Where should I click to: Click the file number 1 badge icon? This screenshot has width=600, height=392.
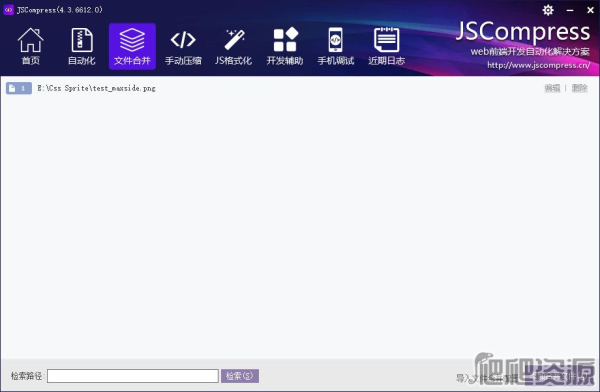point(19,88)
